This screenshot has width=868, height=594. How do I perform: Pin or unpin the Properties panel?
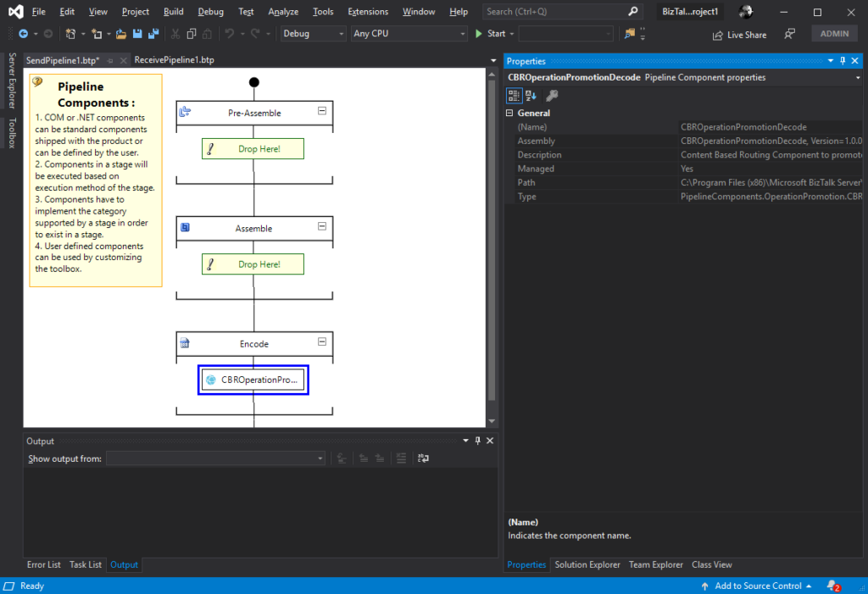coord(843,61)
